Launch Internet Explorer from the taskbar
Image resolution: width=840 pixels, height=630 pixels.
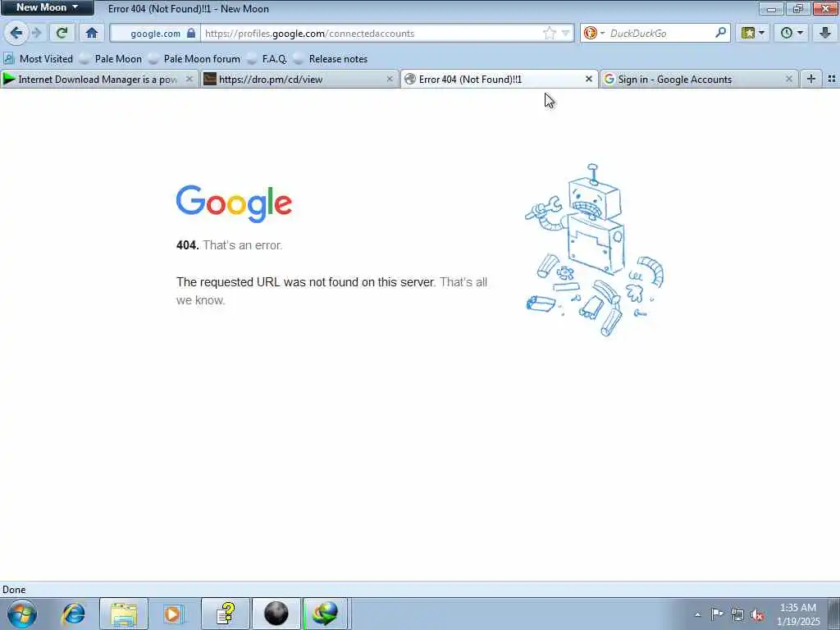73,614
